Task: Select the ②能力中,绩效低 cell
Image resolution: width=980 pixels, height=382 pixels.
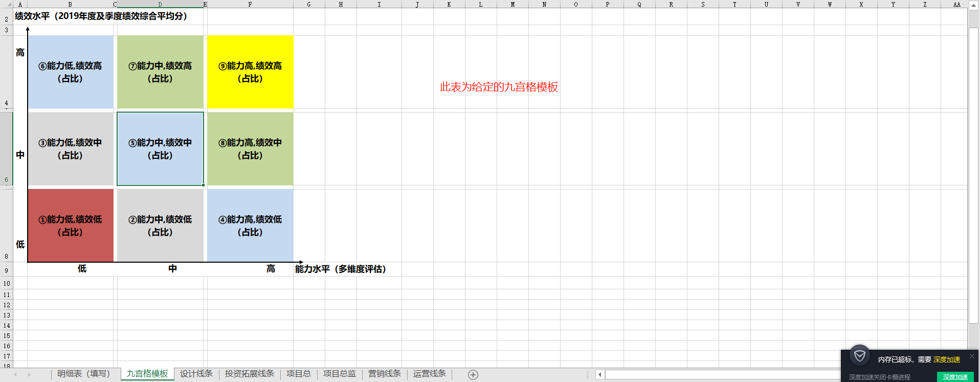Action: 160,226
